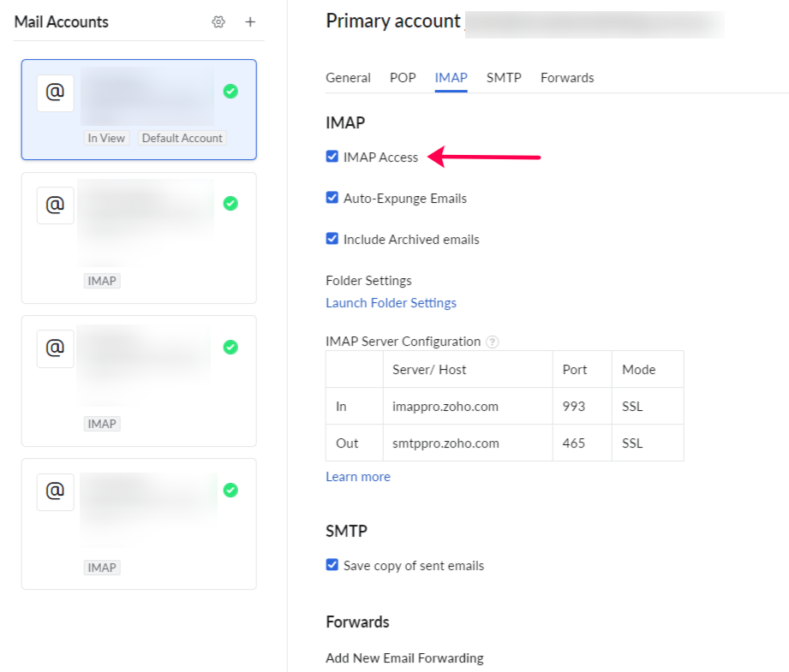Switch to the General tab
Viewport: 789px width, 672px height.
click(348, 78)
